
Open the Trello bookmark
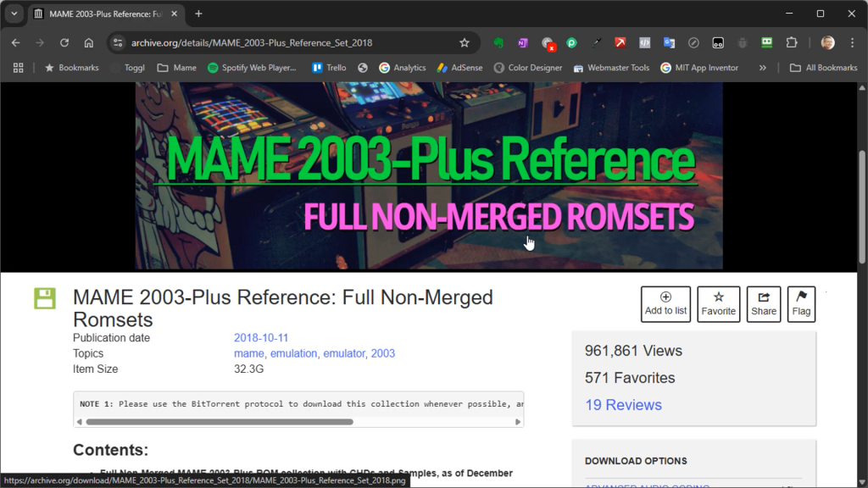click(x=329, y=68)
